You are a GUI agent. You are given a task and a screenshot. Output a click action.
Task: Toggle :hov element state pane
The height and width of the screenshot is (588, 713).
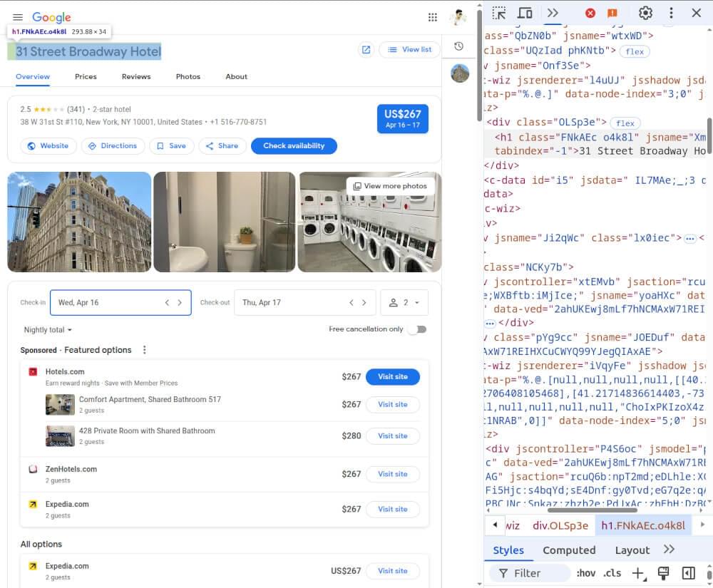click(x=586, y=573)
